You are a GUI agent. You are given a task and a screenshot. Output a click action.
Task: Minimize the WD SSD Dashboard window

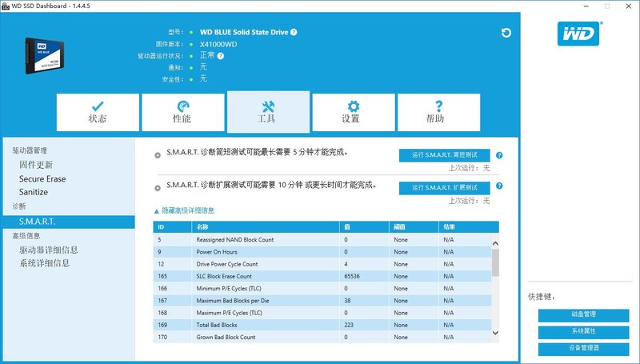tap(586, 6)
